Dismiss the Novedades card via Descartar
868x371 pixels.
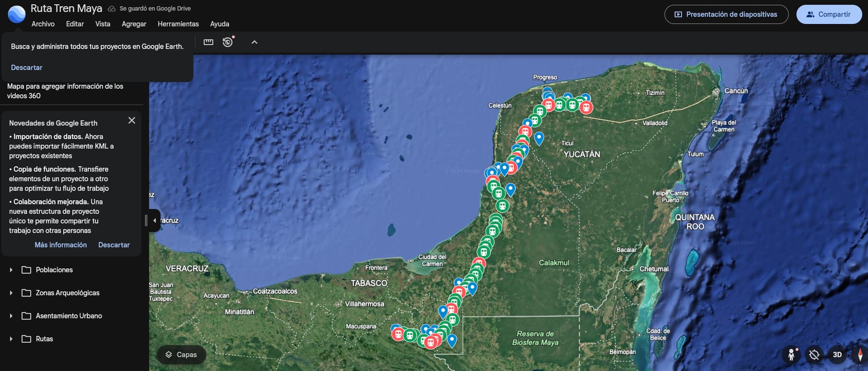pos(114,245)
